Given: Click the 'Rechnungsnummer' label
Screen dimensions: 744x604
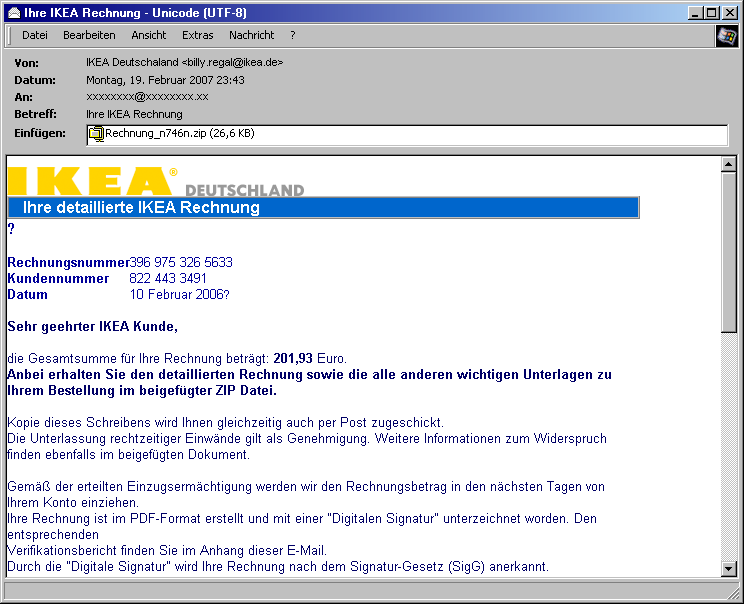Looking at the screenshot, I should [68, 262].
